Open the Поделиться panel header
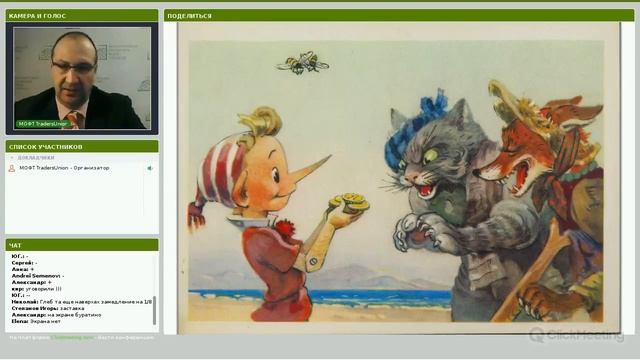Image resolution: width=640 pixels, height=360 pixels. (x=399, y=16)
